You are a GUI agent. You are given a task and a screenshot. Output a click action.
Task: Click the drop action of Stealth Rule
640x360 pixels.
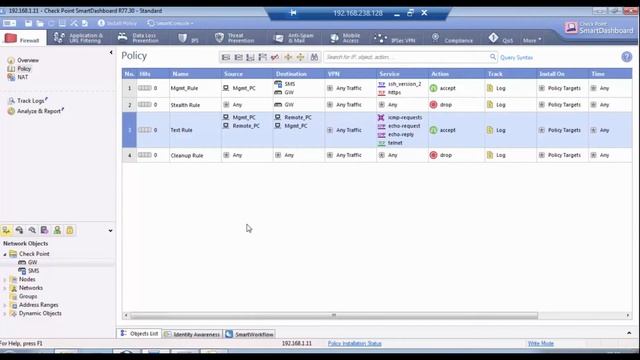point(441,105)
